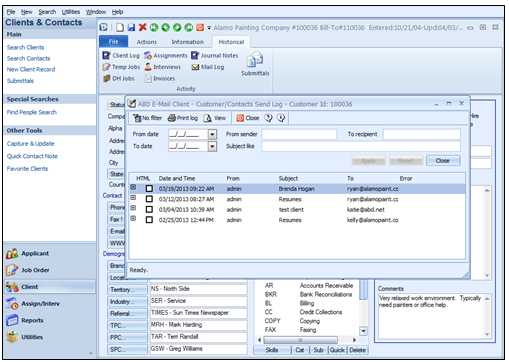This screenshot has width=509, height=362.
Task: Click the From sender input field
Action: [299, 134]
